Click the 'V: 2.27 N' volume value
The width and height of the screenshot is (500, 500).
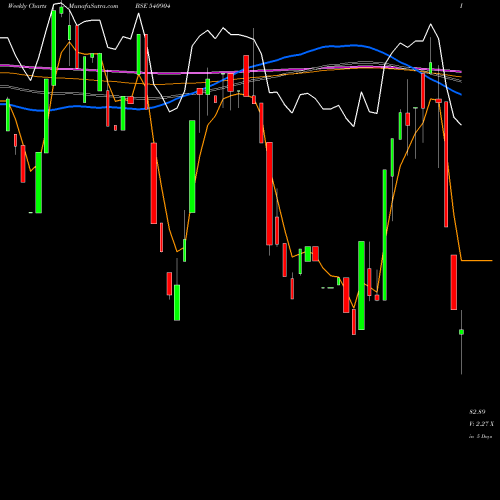click(481, 424)
